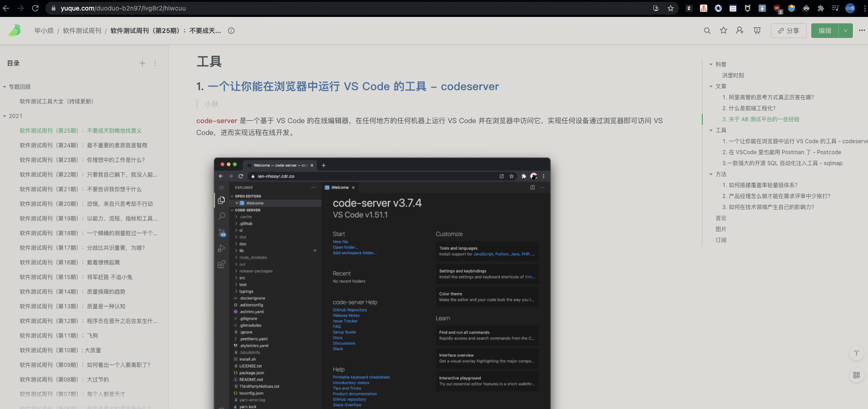Viewport: 868px width, 409px height.
Task: Click the back-to-top arrow button
Action: click(x=857, y=354)
